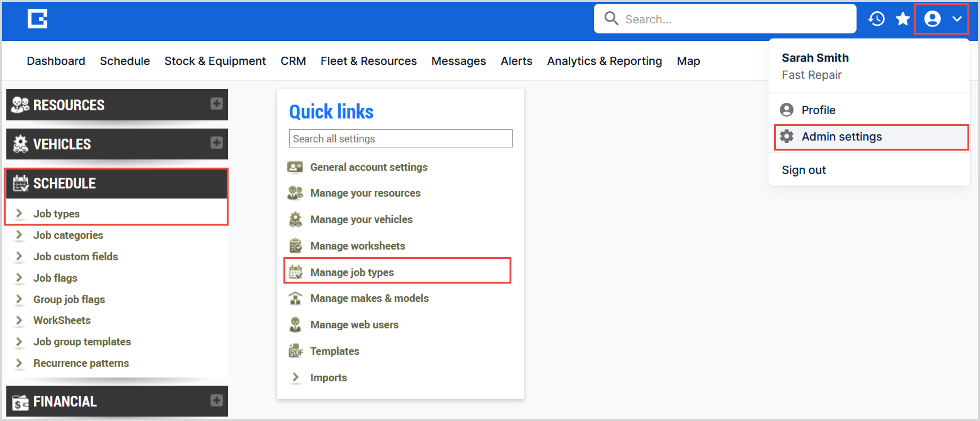This screenshot has height=421, width=980.
Task: Click the Search all settings field
Action: (x=401, y=139)
